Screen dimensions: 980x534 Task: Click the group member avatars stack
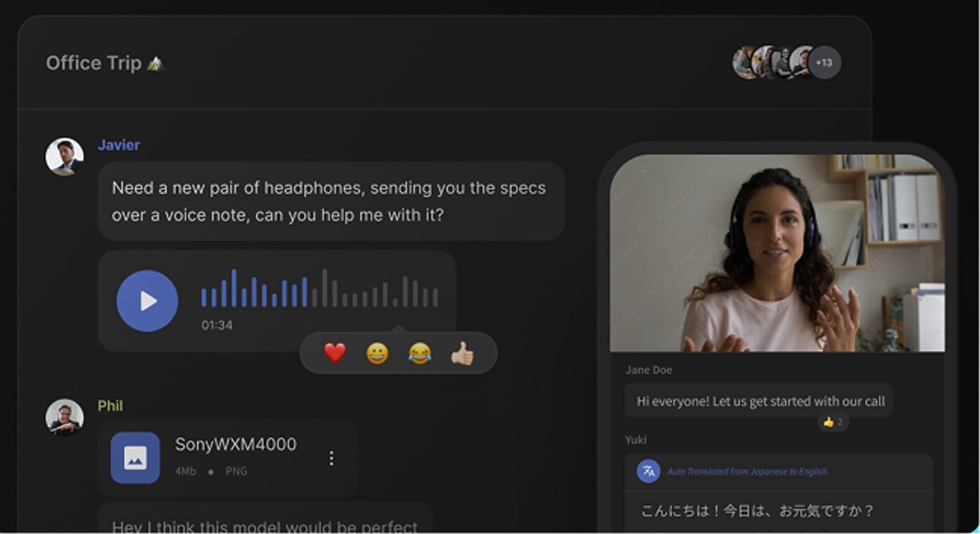pos(787,63)
